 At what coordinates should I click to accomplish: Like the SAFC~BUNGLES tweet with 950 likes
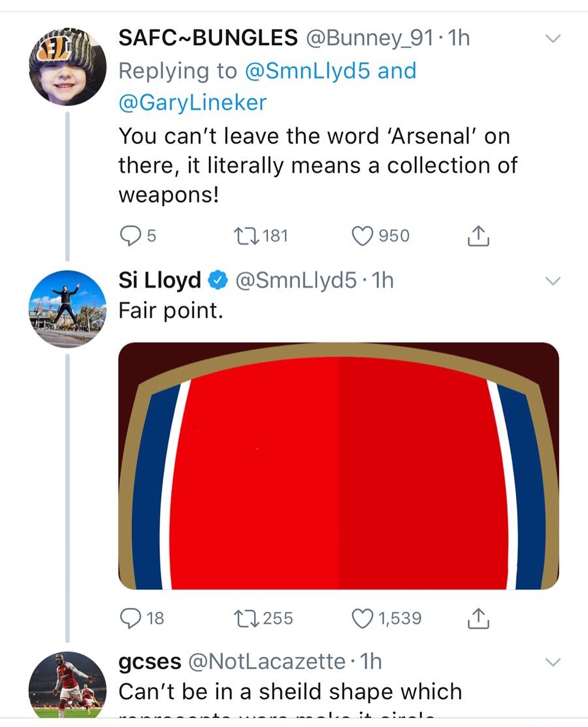pyautogui.click(x=363, y=236)
